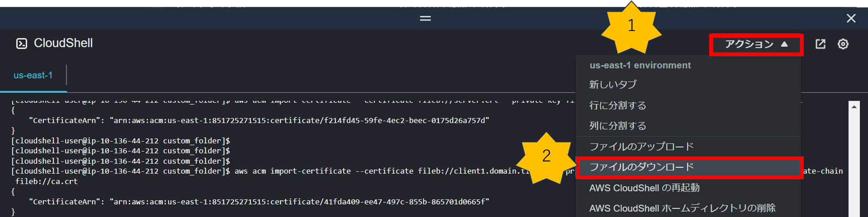The height and width of the screenshot is (217, 868).
Task: Click the CloudShell terminal logo icon
Action: point(22,43)
